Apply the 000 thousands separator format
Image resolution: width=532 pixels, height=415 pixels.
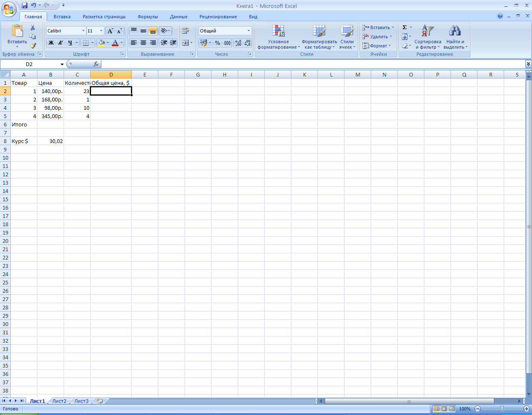227,43
